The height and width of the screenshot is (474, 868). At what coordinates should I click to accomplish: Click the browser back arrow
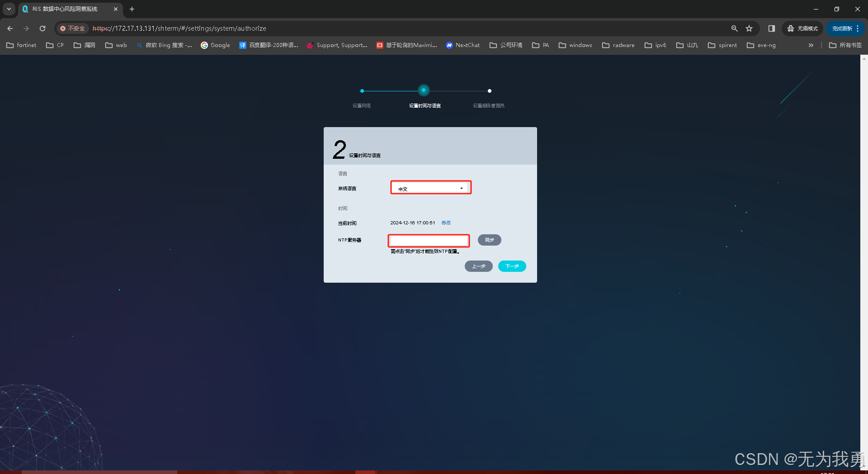pyautogui.click(x=10, y=28)
